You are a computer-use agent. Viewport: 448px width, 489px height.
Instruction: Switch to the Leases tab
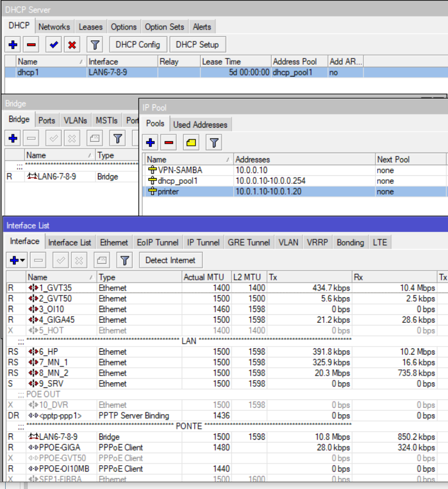(91, 27)
